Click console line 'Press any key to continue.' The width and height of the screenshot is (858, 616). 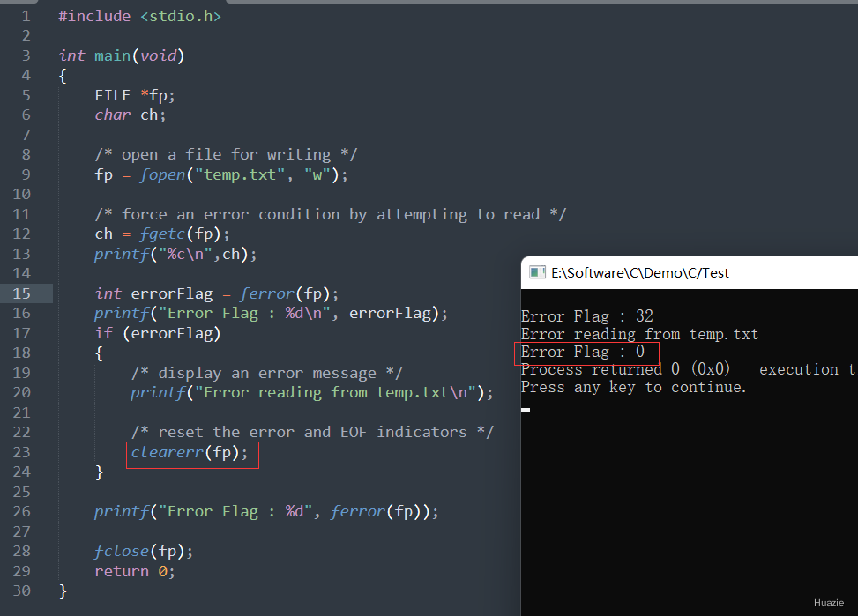click(634, 388)
